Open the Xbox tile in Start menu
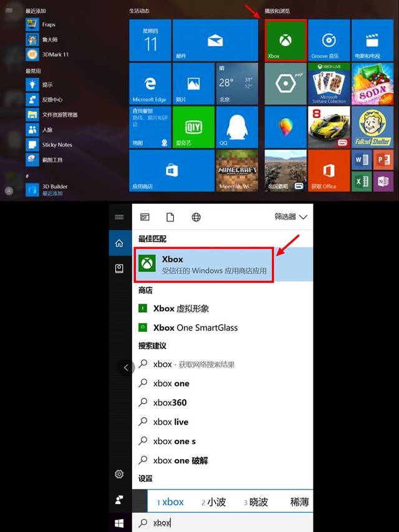399x532 pixels. tap(286, 41)
